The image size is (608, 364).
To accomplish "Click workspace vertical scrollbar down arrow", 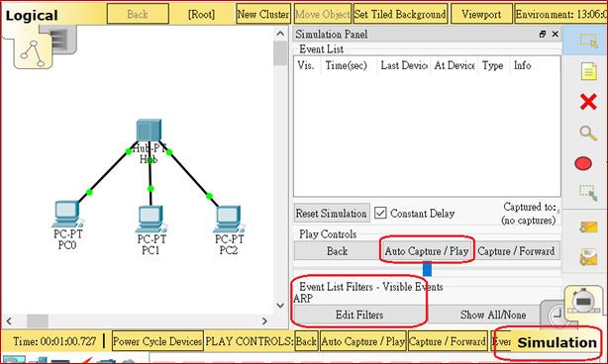I will pos(280,305).
